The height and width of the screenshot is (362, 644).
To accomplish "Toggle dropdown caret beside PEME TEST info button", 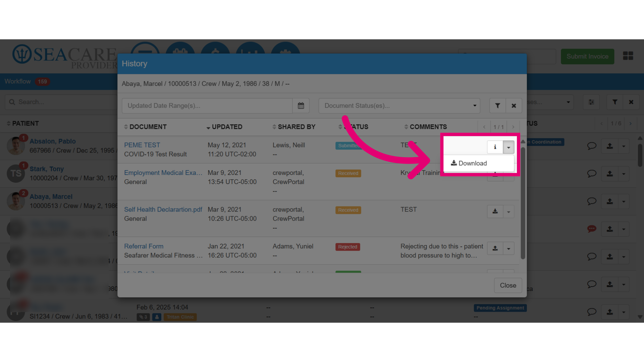I will coord(508,147).
